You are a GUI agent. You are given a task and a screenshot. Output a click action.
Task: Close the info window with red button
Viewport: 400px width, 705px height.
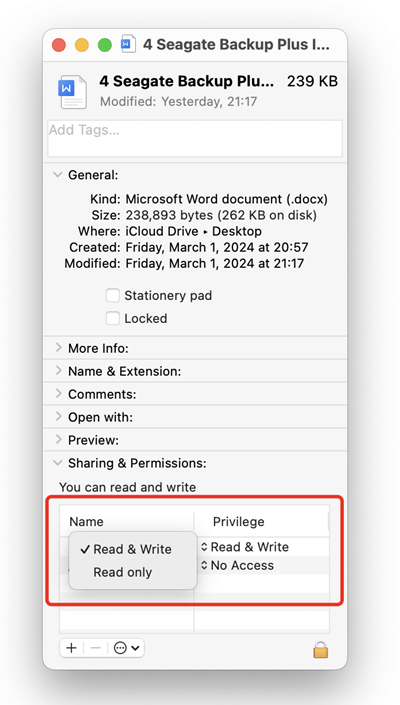pyautogui.click(x=59, y=45)
